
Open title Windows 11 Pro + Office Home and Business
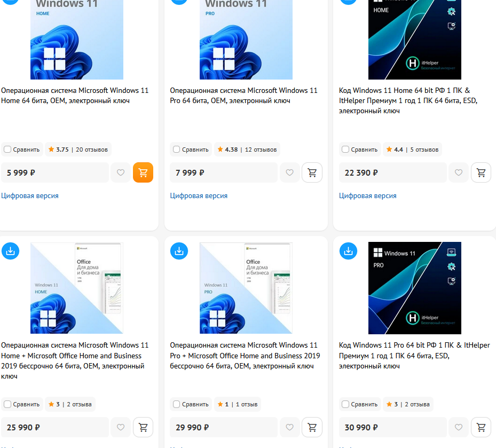tap(245, 356)
